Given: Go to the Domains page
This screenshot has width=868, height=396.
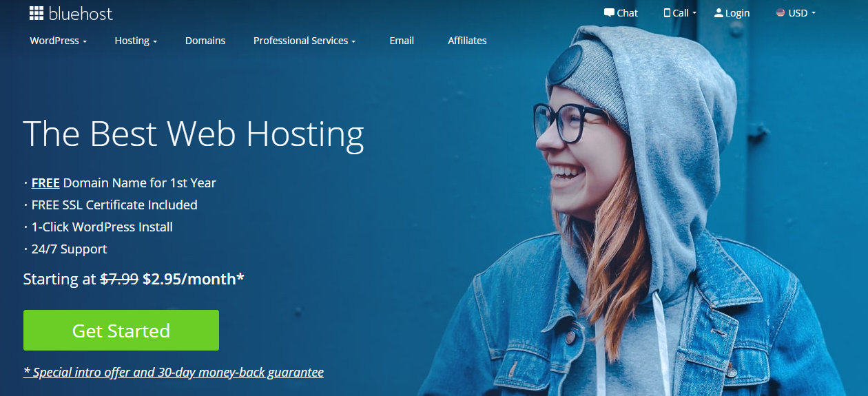Looking at the screenshot, I should pos(205,41).
